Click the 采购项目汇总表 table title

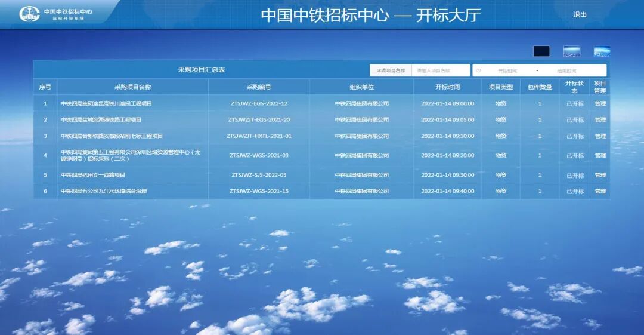(x=202, y=70)
